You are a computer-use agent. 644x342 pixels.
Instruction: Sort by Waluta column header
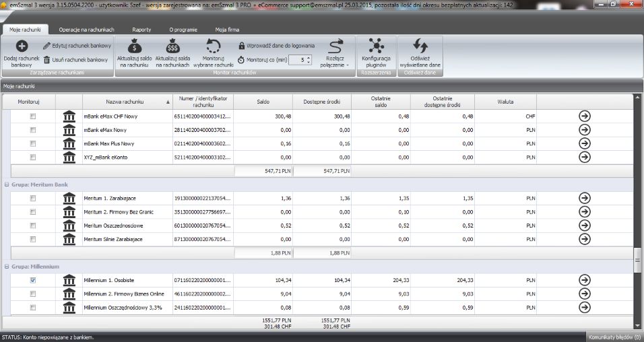(x=505, y=102)
